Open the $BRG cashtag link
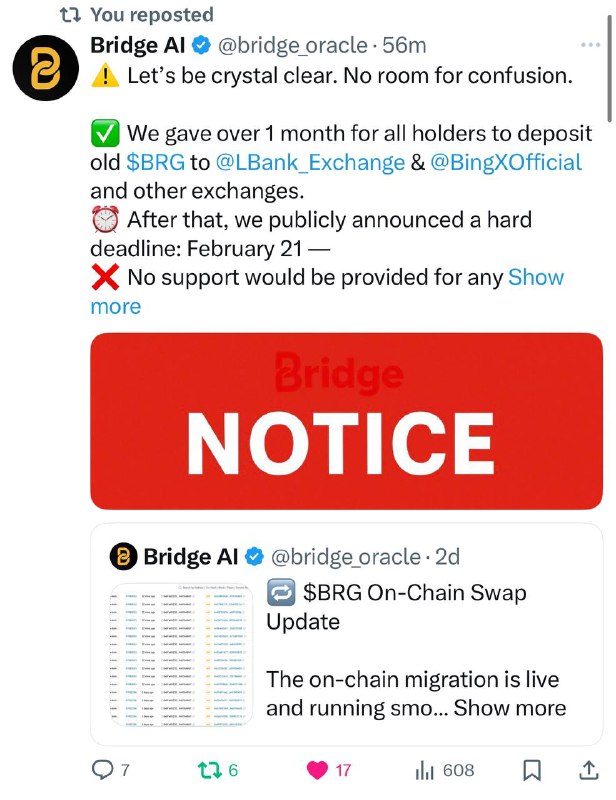The image size is (616, 800). coord(156,162)
